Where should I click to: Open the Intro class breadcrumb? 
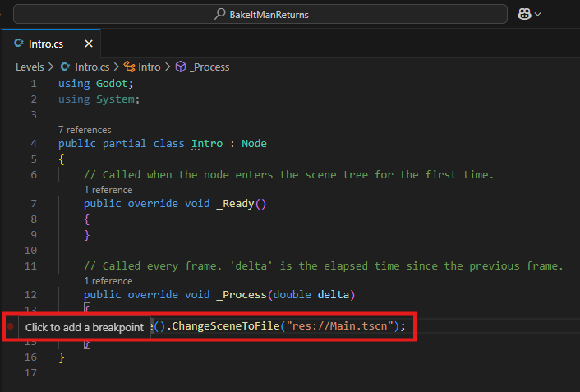coord(149,67)
